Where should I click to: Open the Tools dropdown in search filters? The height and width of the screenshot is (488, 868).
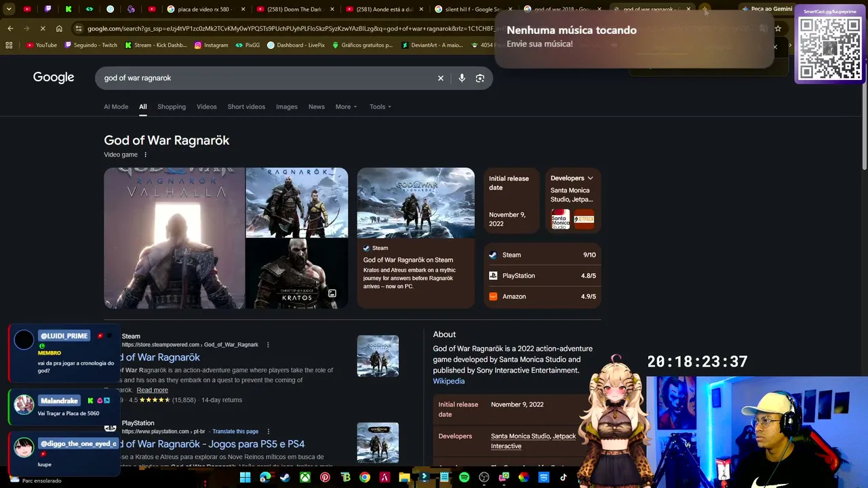(380, 106)
